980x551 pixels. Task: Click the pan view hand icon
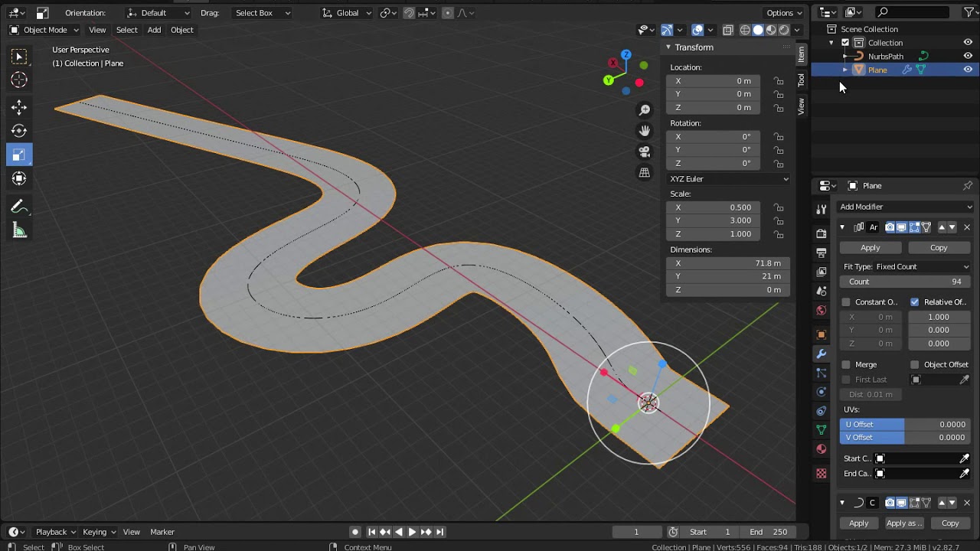point(645,131)
